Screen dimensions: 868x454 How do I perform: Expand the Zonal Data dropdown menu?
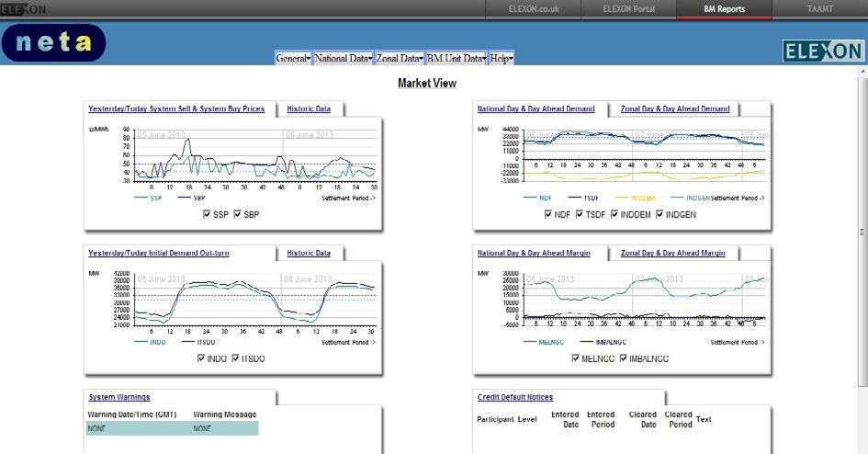tap(400, 58)
